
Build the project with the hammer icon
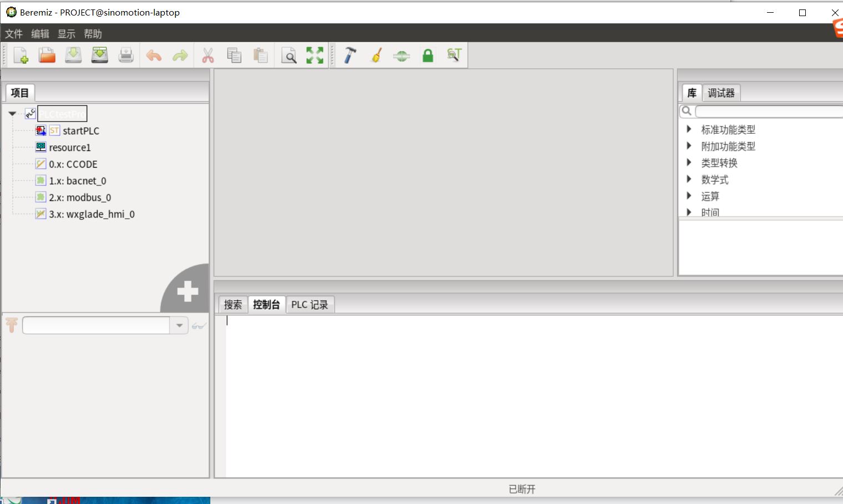pyautogui.click(x=349, y=55)
